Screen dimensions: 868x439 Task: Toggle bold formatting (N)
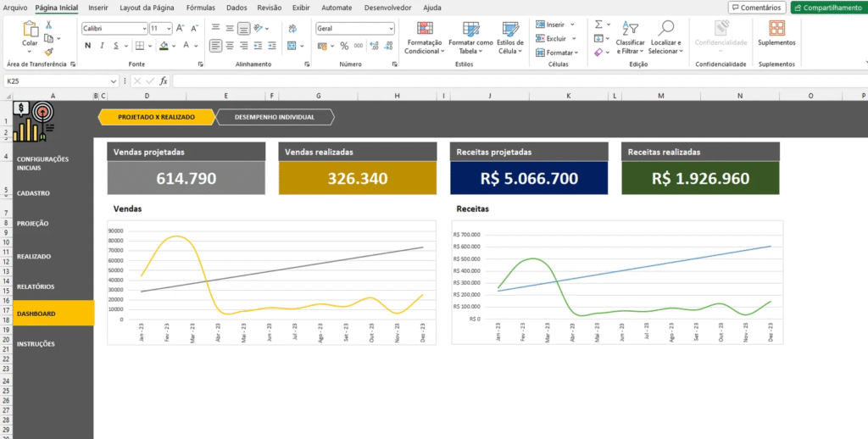coord(88,46)
